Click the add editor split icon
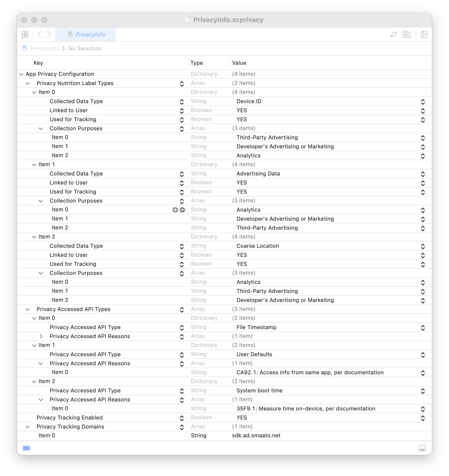 click(424, 34)
